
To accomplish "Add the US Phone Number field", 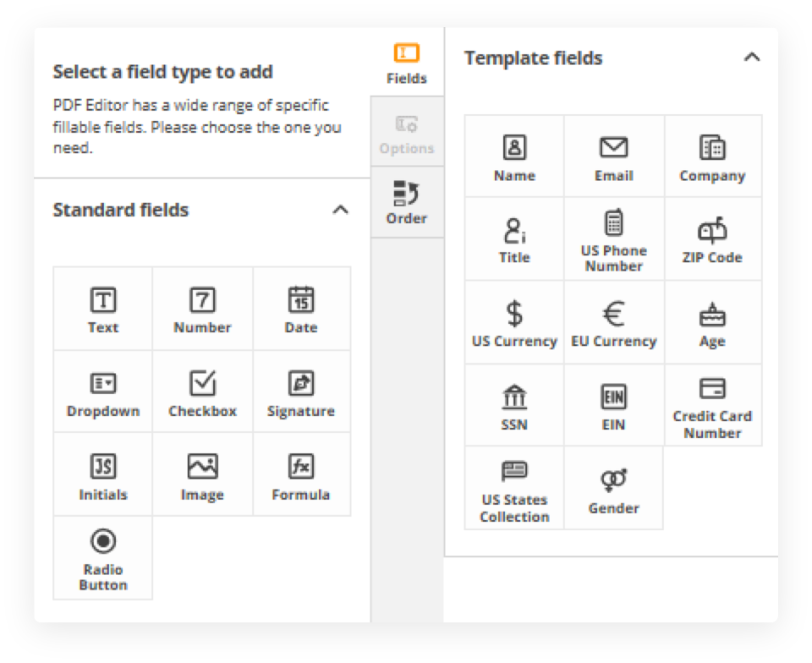I will click(613, 239).
